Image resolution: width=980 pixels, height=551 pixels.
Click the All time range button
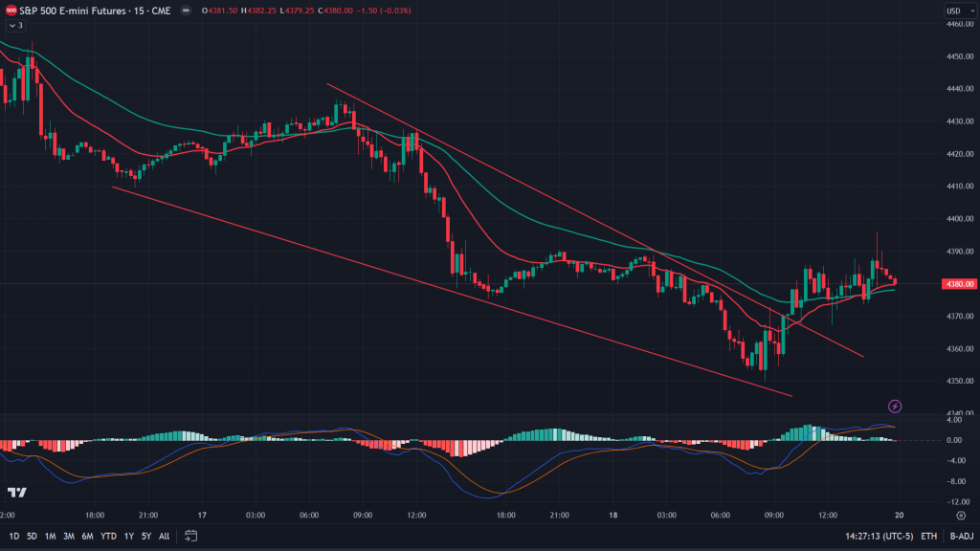click(165, 536)
